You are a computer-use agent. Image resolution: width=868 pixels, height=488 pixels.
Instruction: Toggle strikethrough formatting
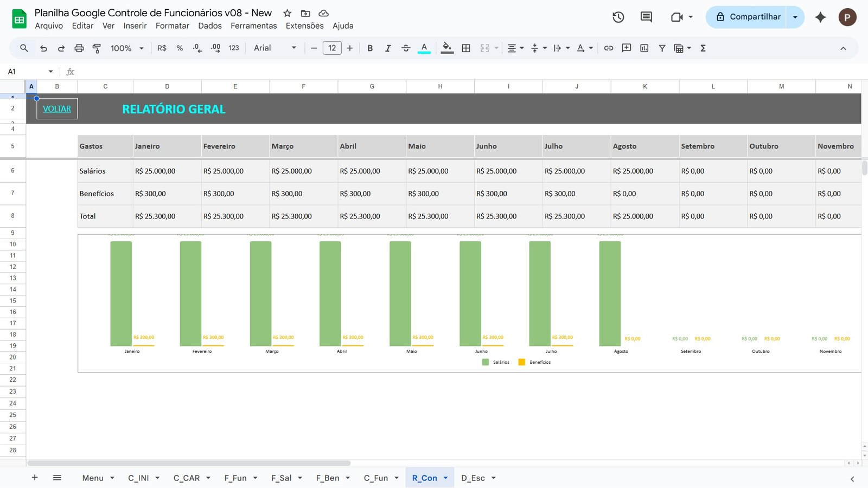pyautogui.click(x=406, y=48)
